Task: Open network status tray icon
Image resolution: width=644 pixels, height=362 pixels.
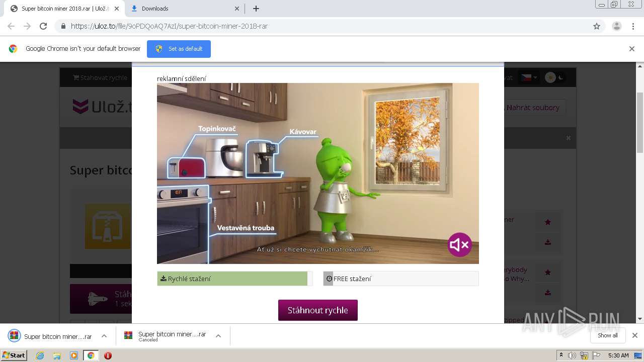Action: 584,355
